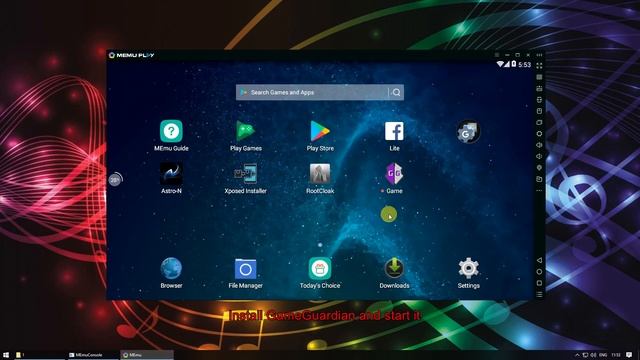Click the ENG language indicator
This screenshot has height=360, width=640.
coord(603,355)
